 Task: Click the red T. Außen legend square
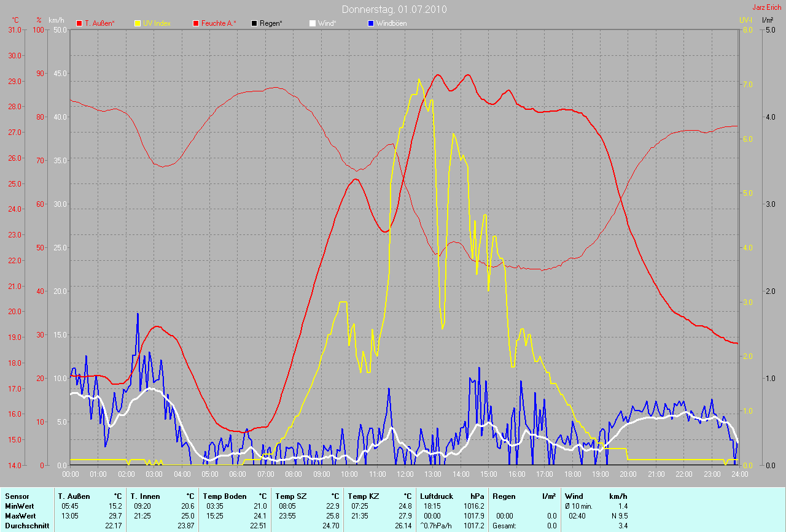79,23
